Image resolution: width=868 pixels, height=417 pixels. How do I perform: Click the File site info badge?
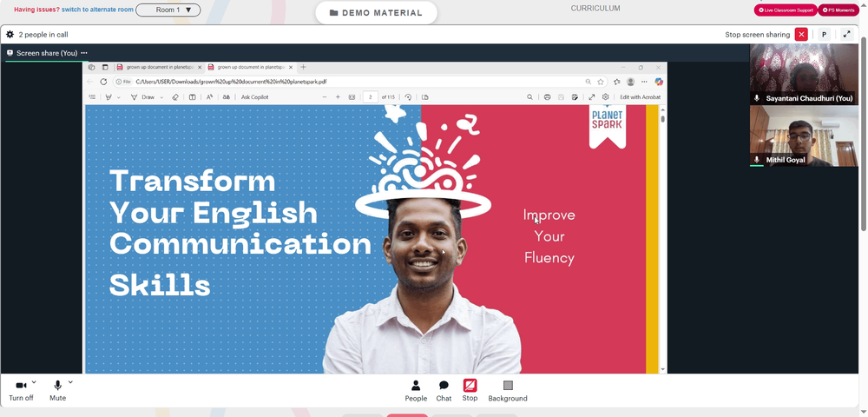click(x=123, y=82)
